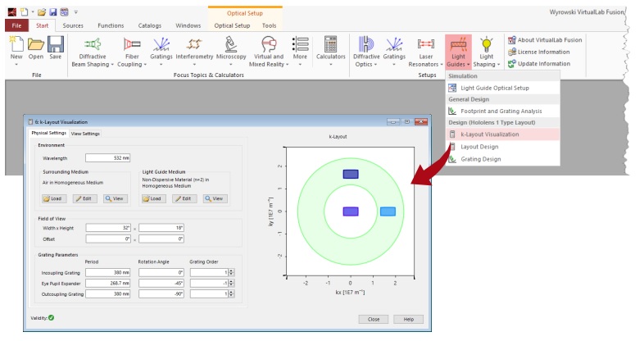Click the Incoupling Grating period field

click(x=108, y=272)
